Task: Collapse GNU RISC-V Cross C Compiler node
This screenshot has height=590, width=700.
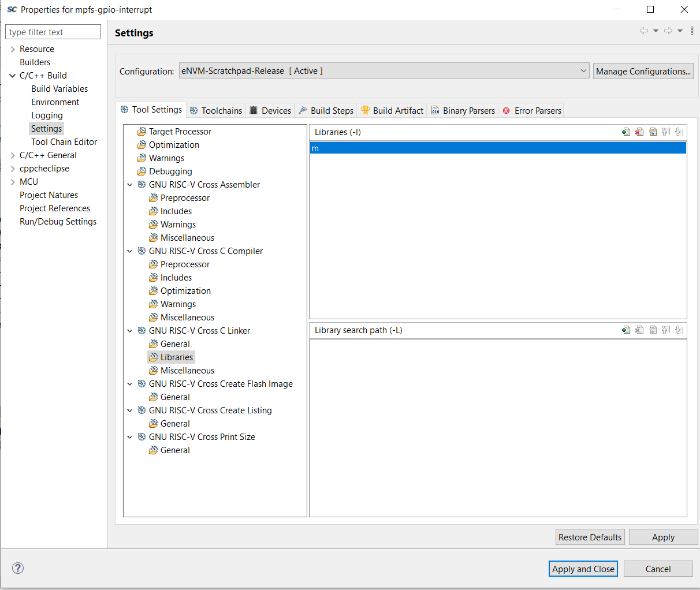Action: (130, 251)
